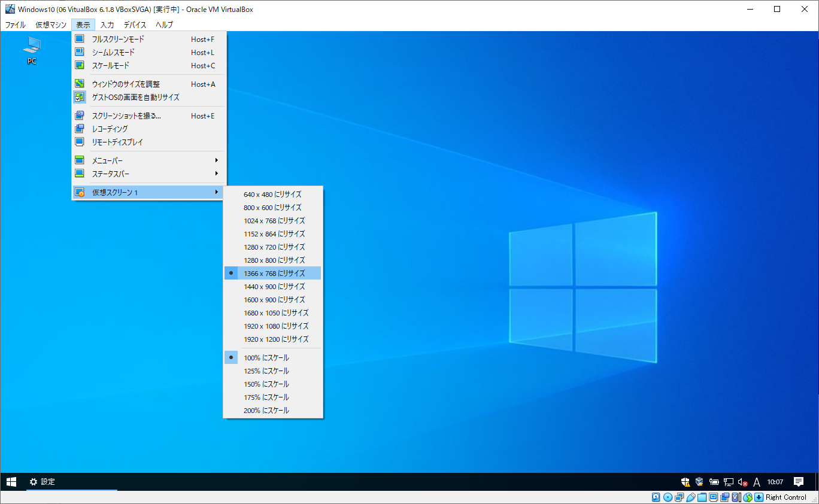The width and height of the screenshot is (819, 504).
Task: Click the USB device status bar icon
Action: [x=690, y=497]
